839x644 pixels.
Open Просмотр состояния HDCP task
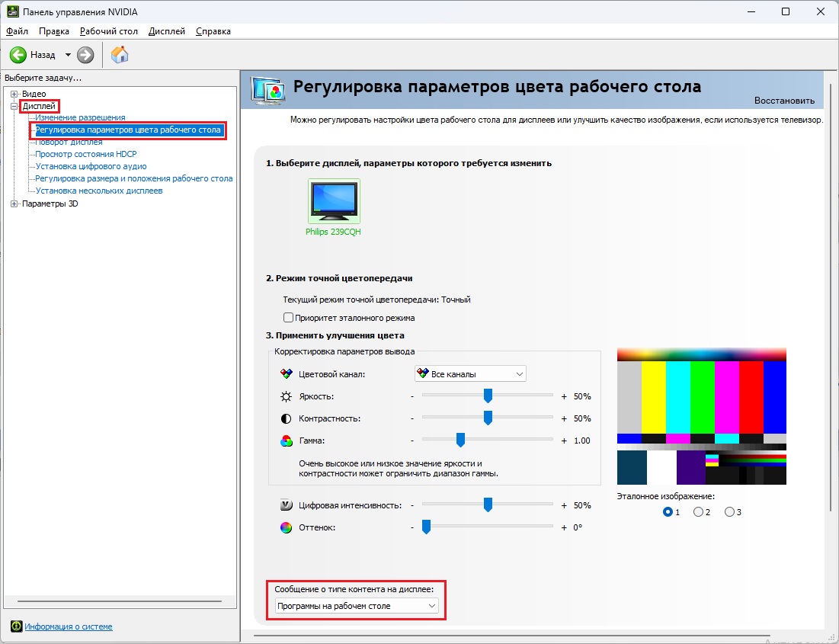coord(86,154)
